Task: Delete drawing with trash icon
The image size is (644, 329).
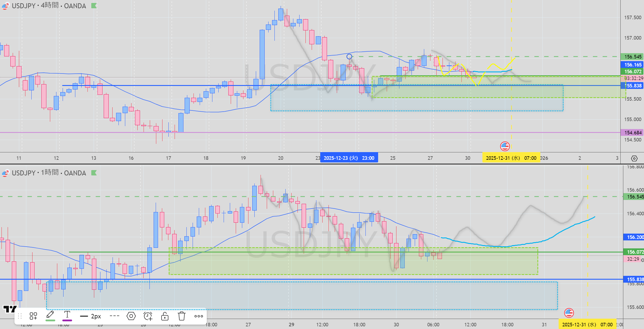Action: coord(182,316)
